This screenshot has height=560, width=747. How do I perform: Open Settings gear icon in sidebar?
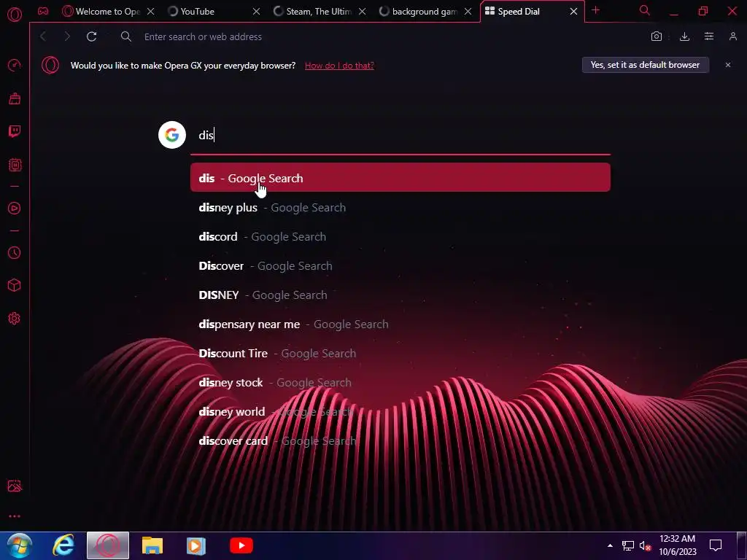tap(15, 318)
